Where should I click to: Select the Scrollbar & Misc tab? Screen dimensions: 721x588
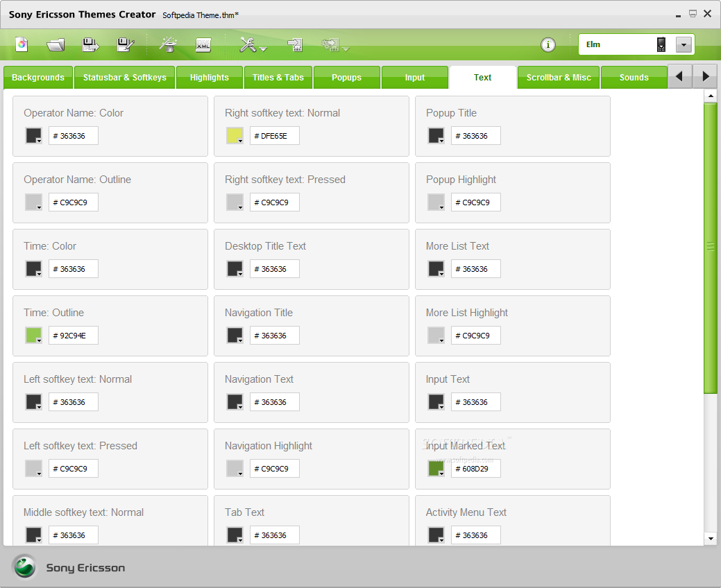[559, 77]
